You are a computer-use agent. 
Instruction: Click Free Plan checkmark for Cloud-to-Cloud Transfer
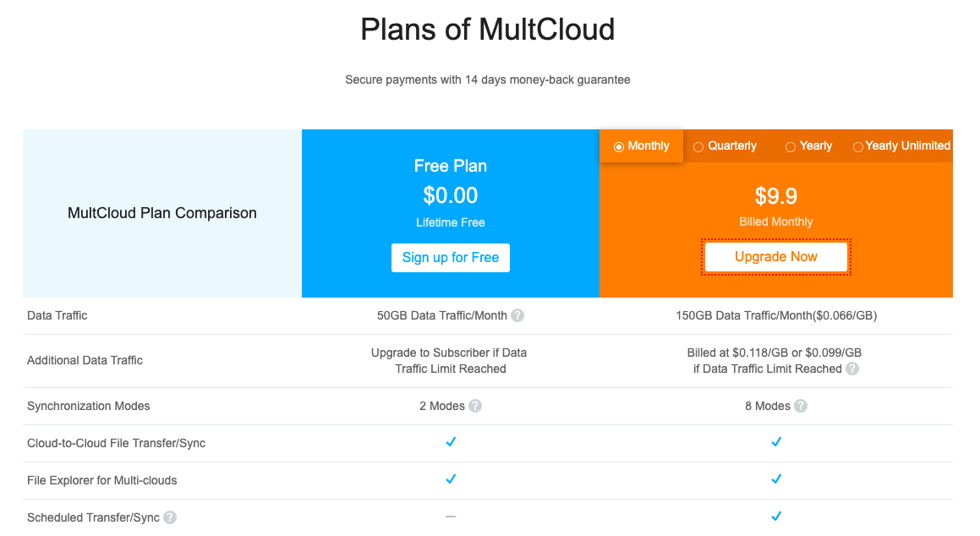(x=451, y=442)
